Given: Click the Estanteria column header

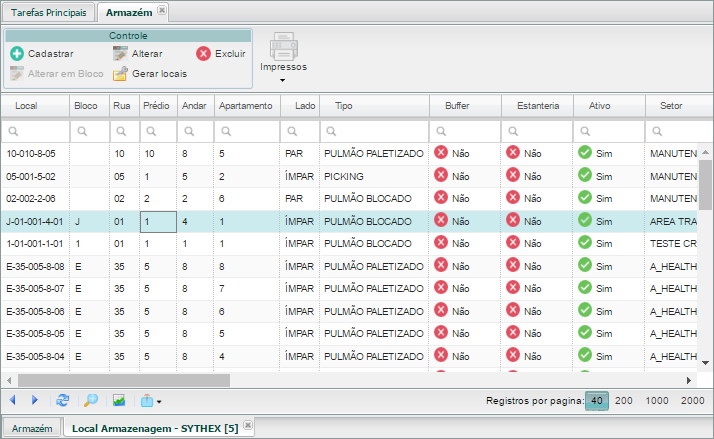Looking at the screenshot, I should (537, 106).
